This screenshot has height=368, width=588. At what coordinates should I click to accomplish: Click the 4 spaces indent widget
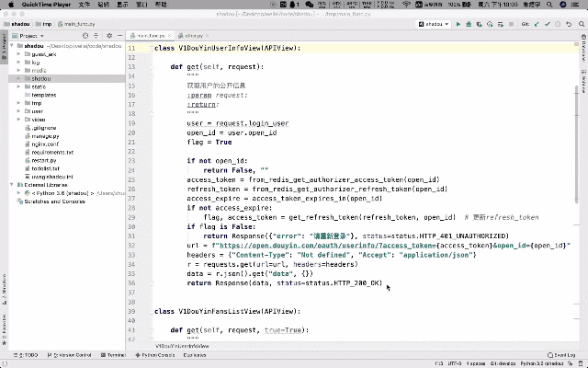click(x=476, y=363)
